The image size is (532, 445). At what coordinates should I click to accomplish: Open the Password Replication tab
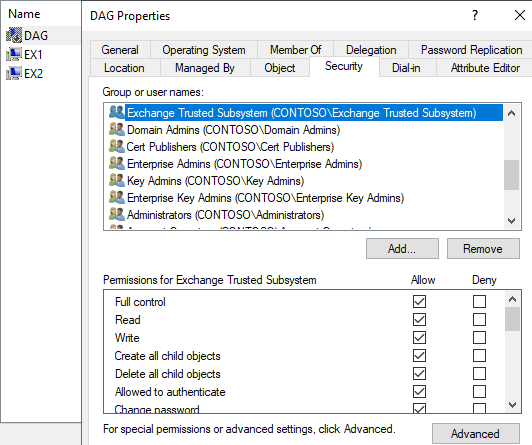coord(471,50)
